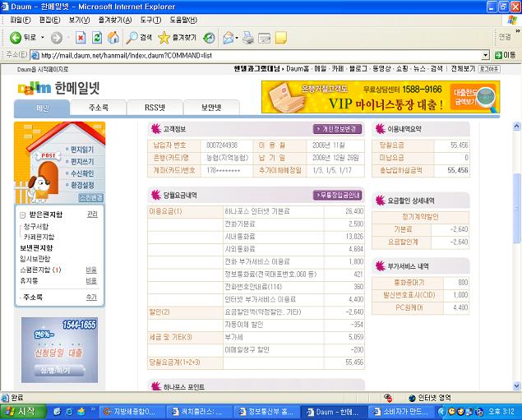The width and height of the screenshot is (522, 420).
Task: Open the address bar dropdown arrow
Action: coord(486,55)
